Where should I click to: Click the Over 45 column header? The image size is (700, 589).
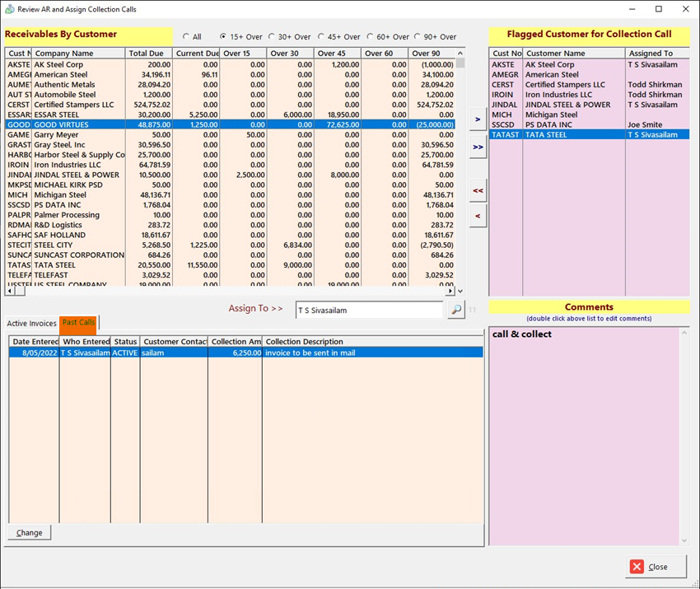click(338, 54)
